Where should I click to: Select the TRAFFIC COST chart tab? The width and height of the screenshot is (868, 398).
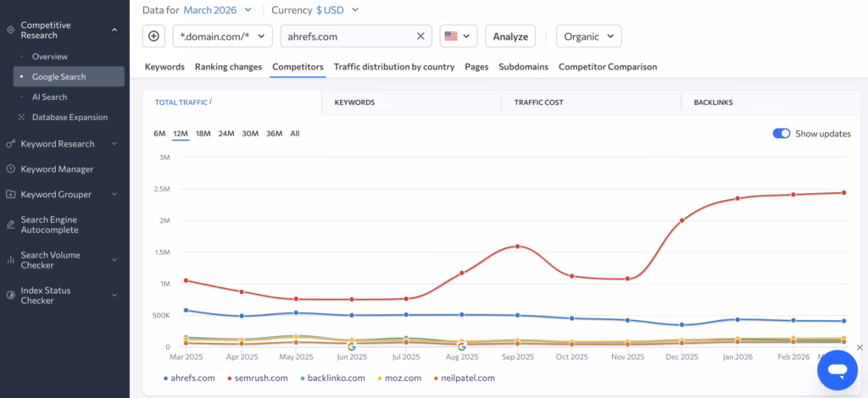(591, 102)
